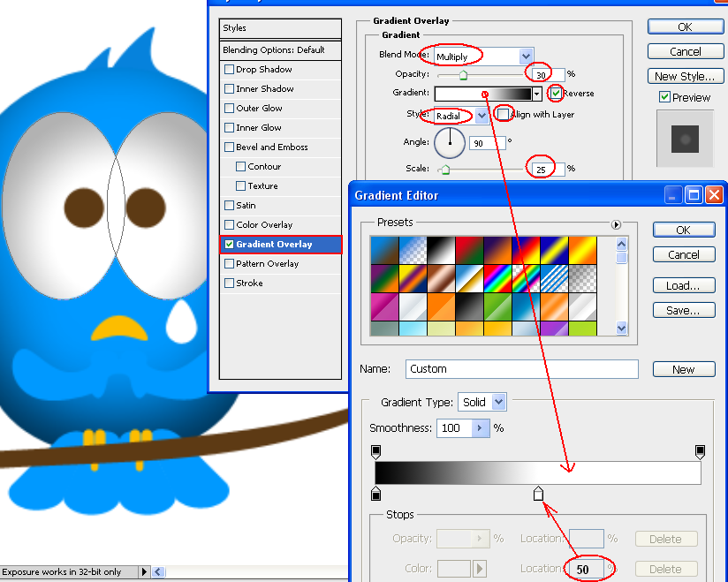Click Cancel in Gradient Editor
Viewport: 728px width, 582px height.
click(x=684, y=255)
